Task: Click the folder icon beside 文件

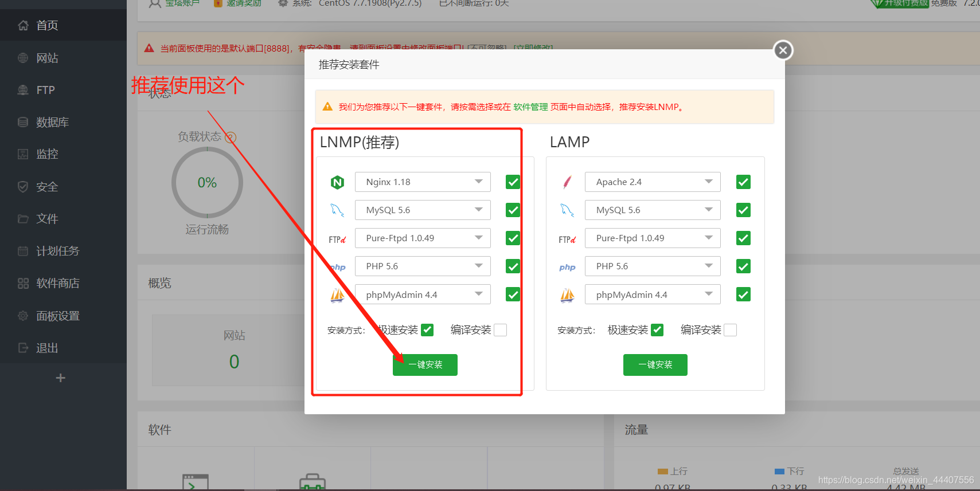Action: [23, 219]
